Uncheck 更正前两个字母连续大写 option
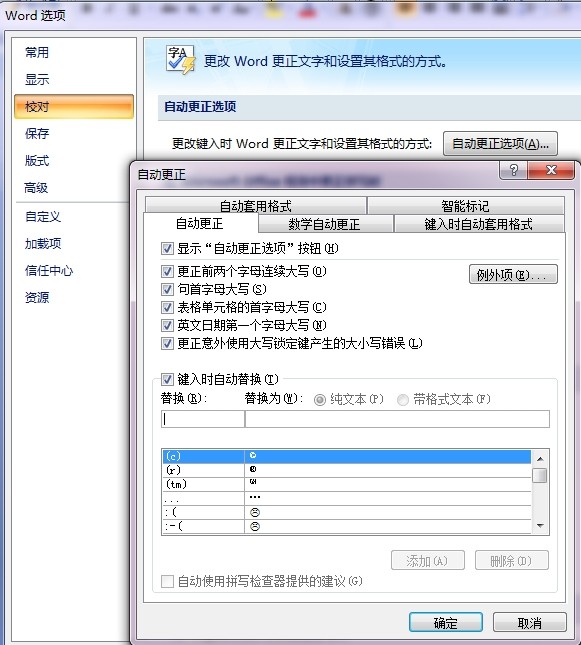The width and height of the screenshot is (581, 645). pyautogui.click(x=167, y=271)
